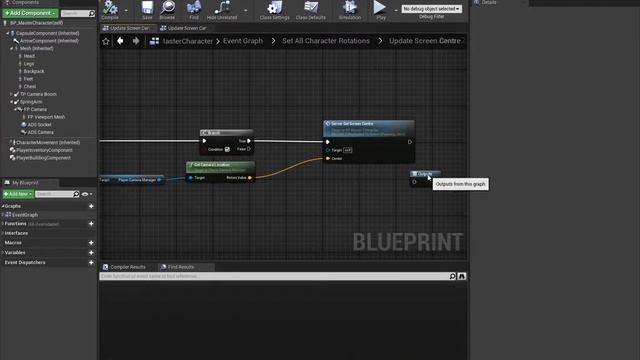Image resolution: width=640 pixels, height=360 pixels.
Task: Toggle the My Blueprint view options eye icon
Action: pyautogui.click(x=85, y=194)
